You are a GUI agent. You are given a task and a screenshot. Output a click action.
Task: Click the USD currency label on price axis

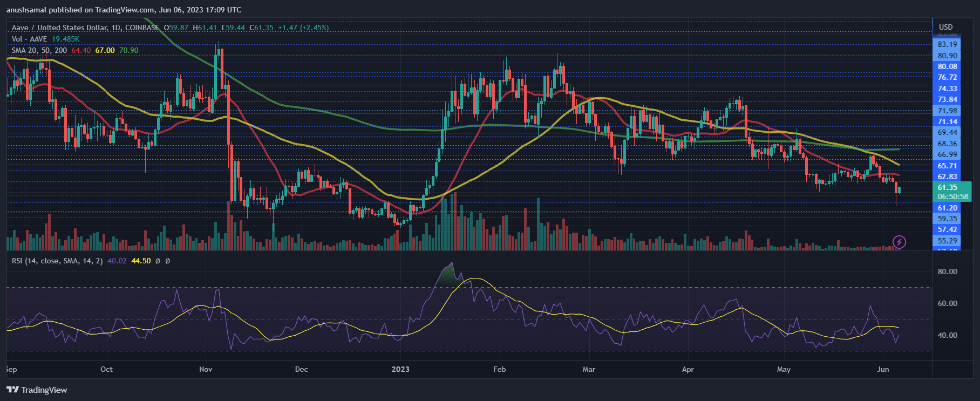click(x=945, y=27)
